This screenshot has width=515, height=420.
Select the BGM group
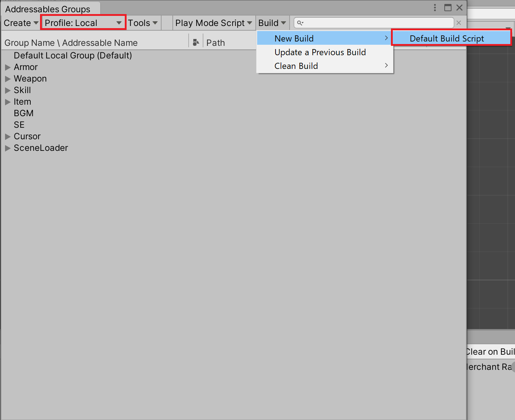24,113
